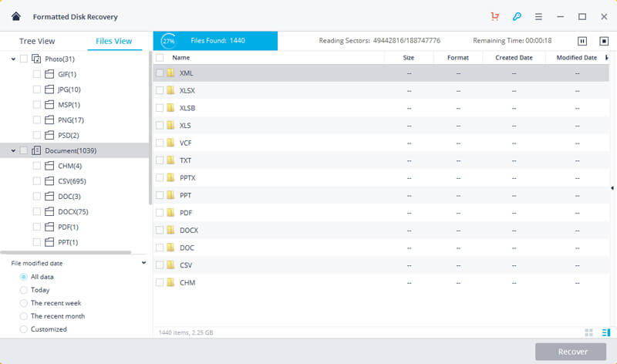Select the Files View tab

click(x=113, y=41)
